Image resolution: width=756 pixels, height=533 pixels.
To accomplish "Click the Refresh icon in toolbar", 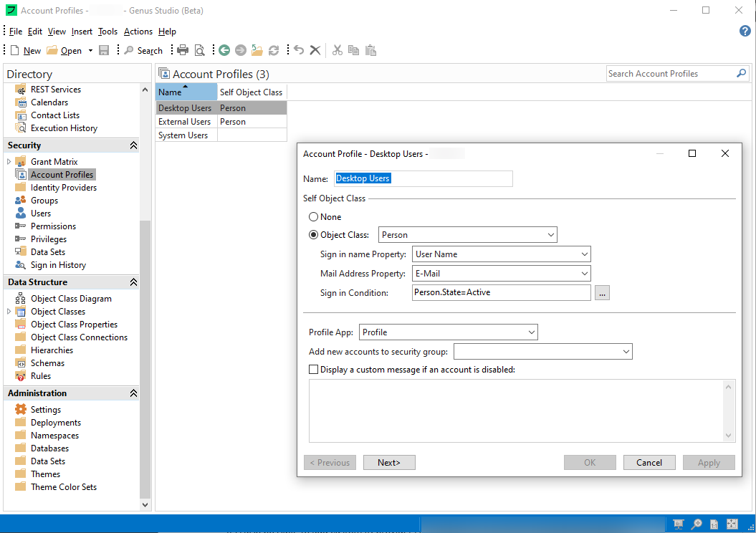I will tap(274, 50).
